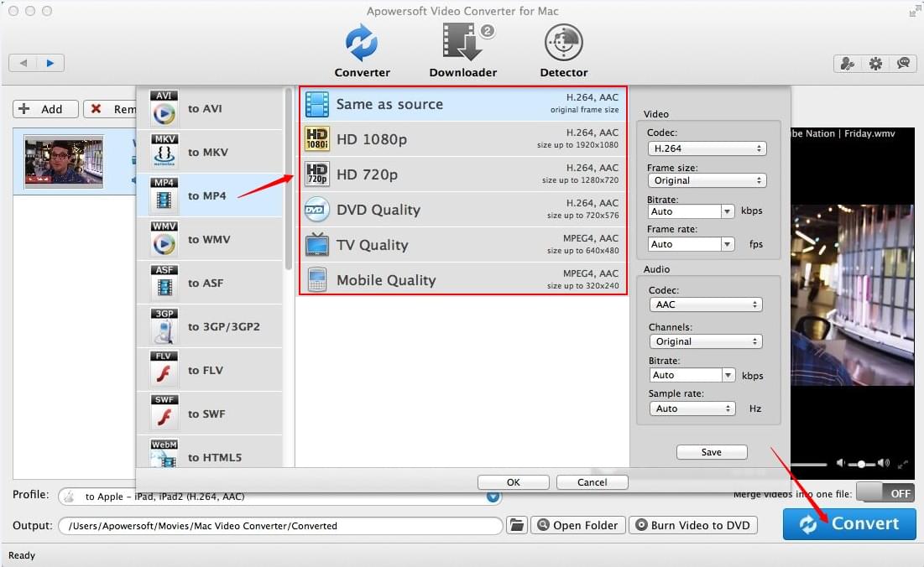Image resolution: width=924 pixels, height=567 pixels.
Task: Choose the HD 1080p preset
Action: (462, 139)
